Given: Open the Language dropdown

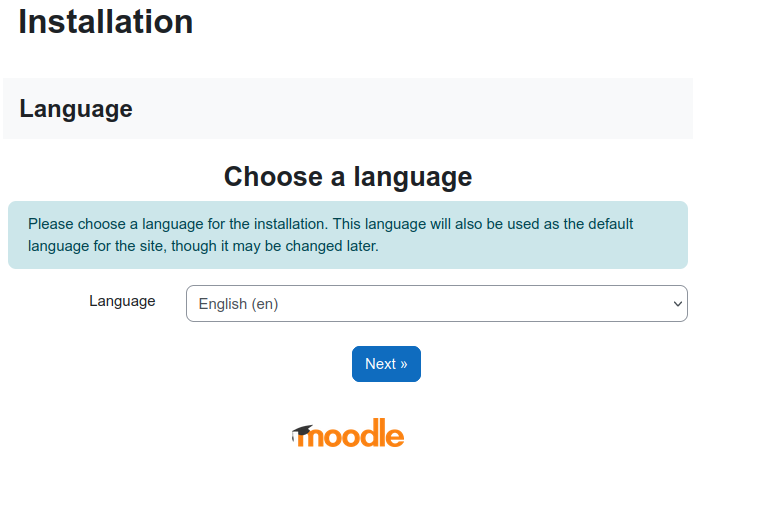Looking at the screenshot, I should tap(436, 304).
